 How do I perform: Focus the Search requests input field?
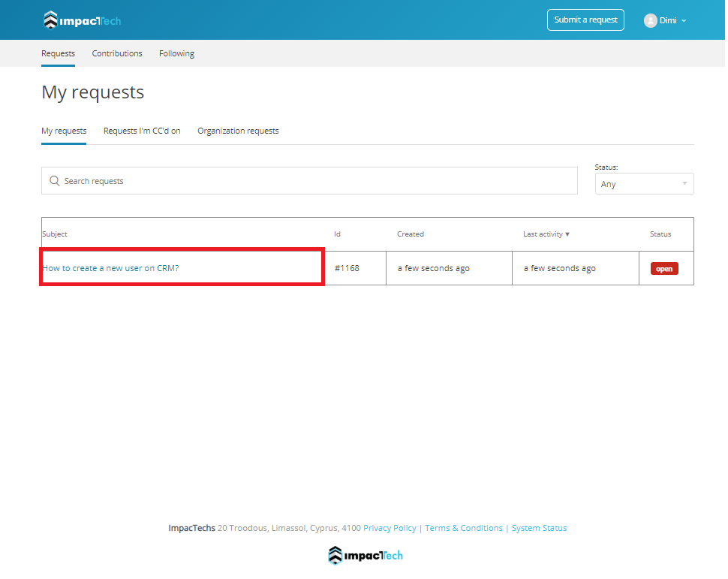[309, 181]
